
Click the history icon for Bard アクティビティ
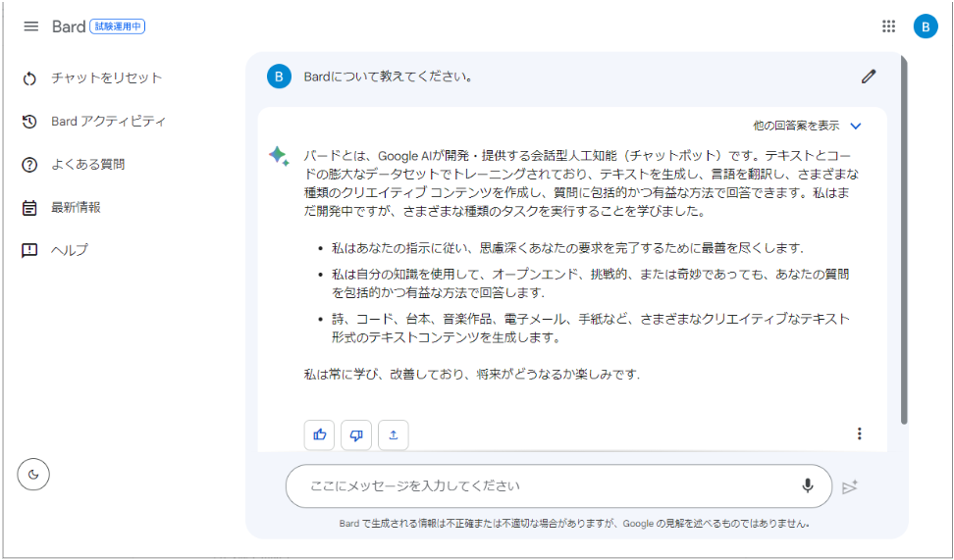(x=29, y=122)
